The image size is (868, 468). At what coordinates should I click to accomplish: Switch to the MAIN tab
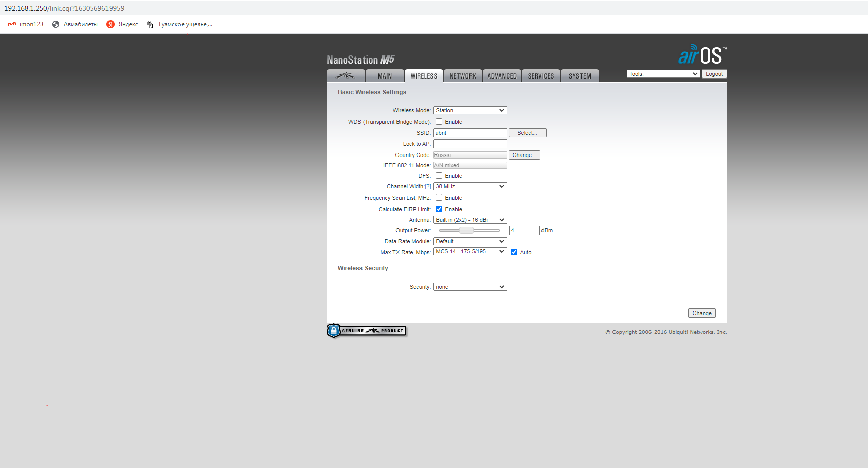[x=385, y=76]
